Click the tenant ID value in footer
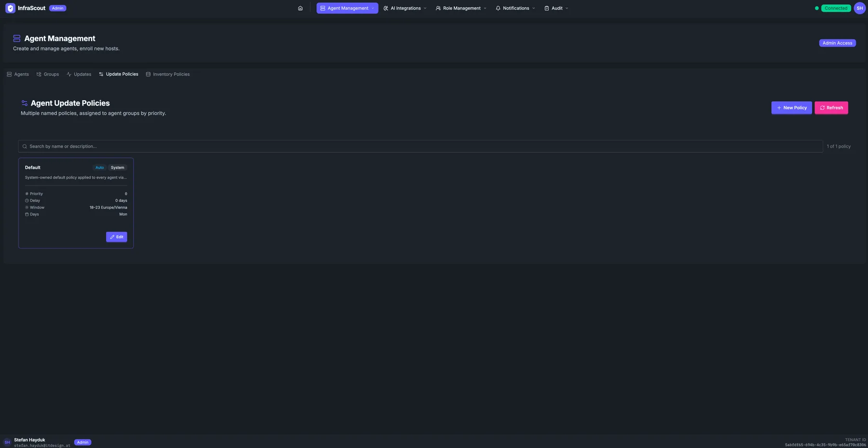 (825, 445)
